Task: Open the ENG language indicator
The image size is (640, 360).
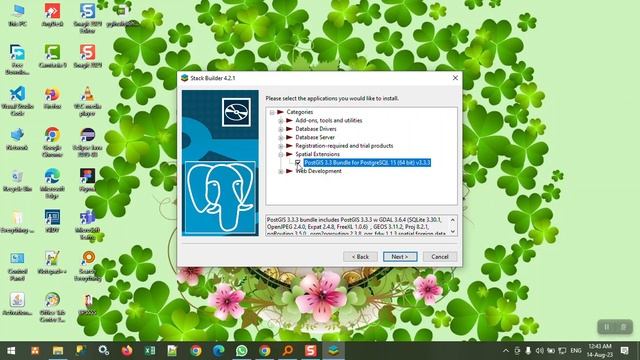Action: pyautogui.click(x=576, y=351)
